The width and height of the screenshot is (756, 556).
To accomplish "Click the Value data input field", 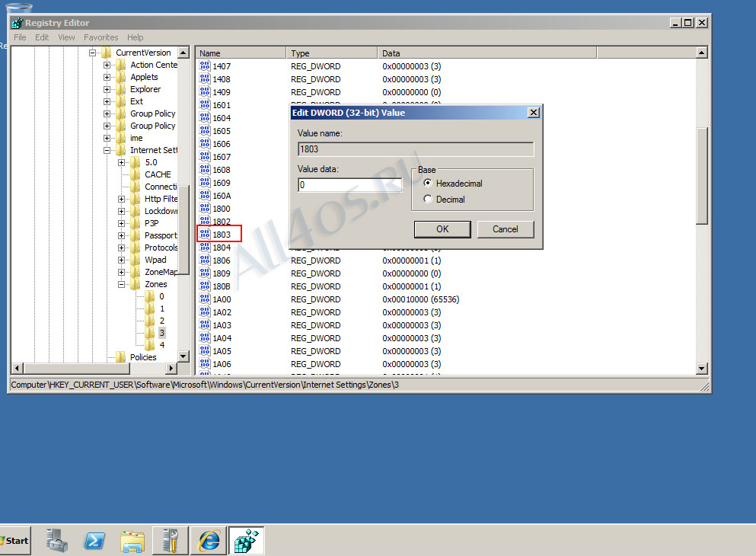I will coord(349,184).
